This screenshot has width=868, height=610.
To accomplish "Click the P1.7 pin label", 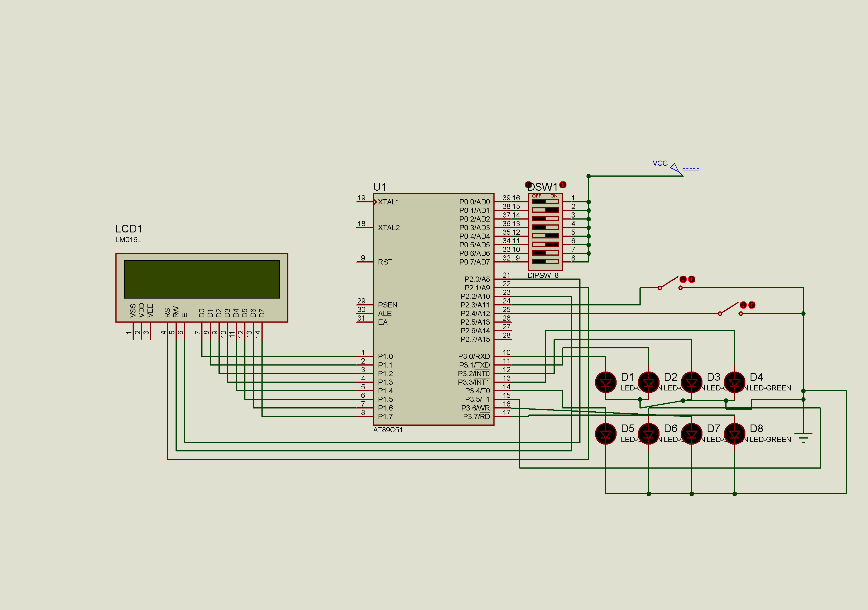I will pos(385,416).
